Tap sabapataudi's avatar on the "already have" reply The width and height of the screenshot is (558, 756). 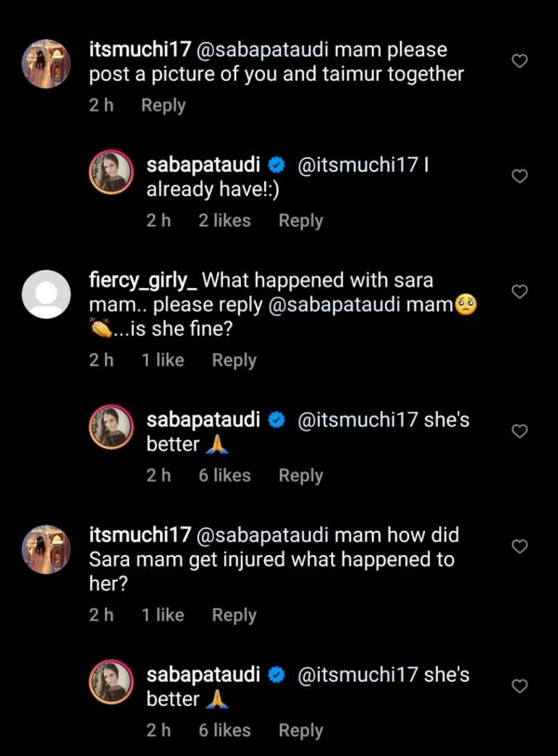pyautogui.click(x=112, y=173)
